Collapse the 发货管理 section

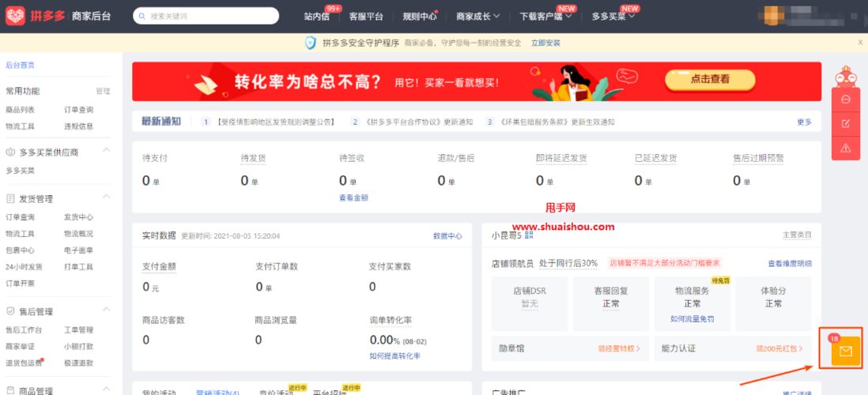click(x=106, y=197)
